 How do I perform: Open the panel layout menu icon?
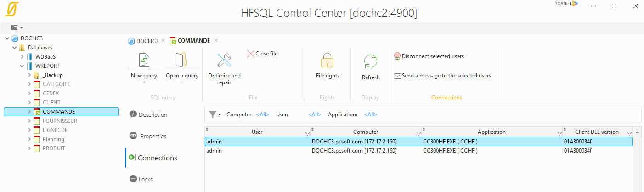tap(14, 28)
